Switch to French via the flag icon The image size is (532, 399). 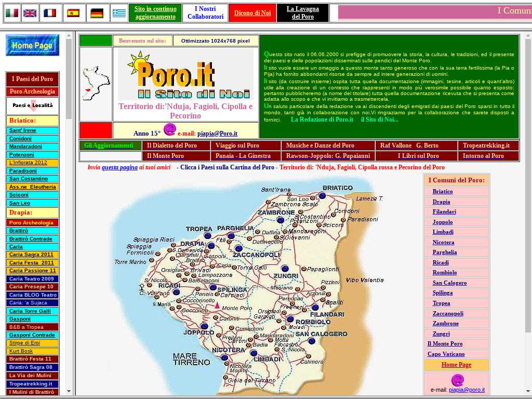[x=50, y=13]
